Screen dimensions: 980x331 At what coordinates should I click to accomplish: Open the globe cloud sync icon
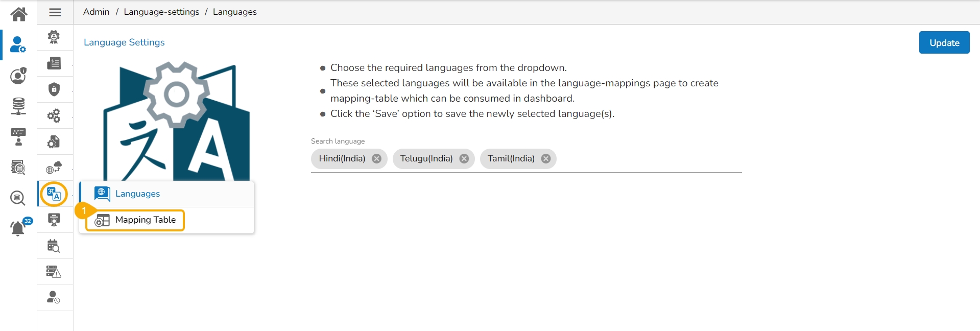click(54, 168)
